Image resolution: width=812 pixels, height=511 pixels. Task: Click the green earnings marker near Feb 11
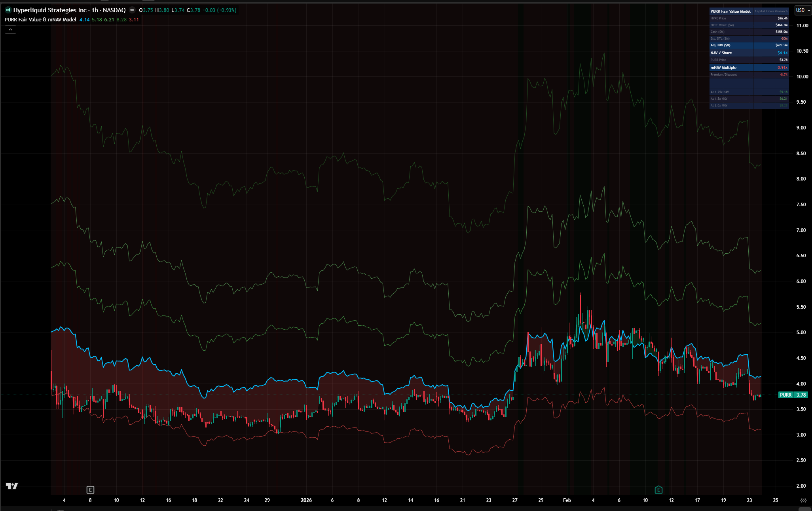658,490
